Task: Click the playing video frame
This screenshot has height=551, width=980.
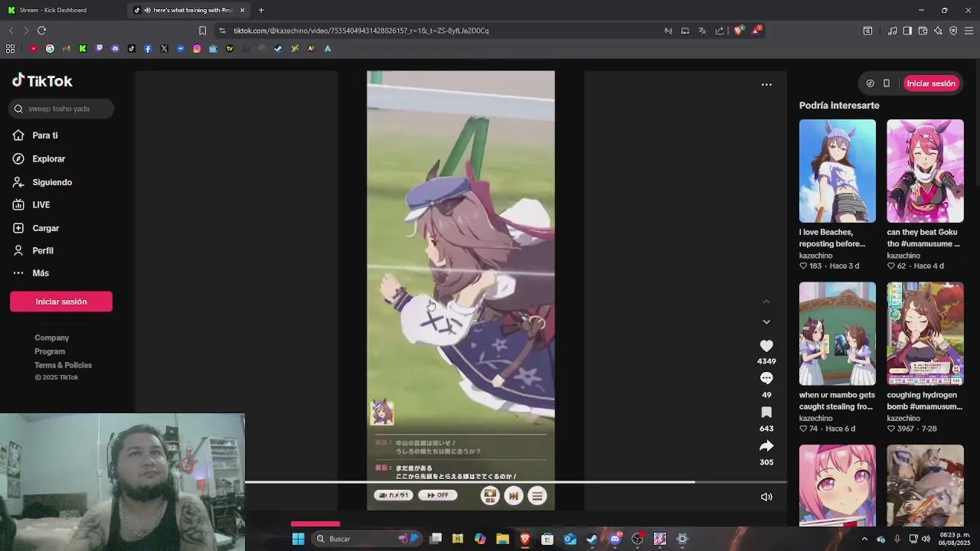Action: [460, 290]
